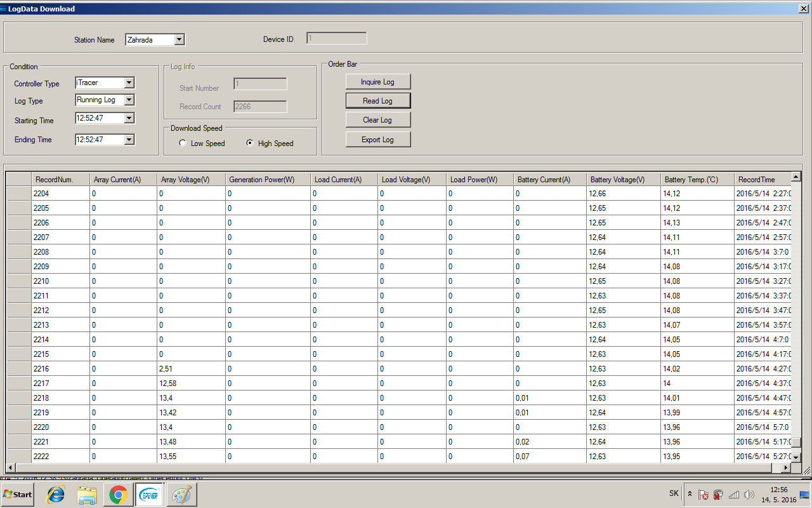Viewport: 812px width, 508px height.
Task: Open the Controller Type dropdown
Action: (129, 83)
